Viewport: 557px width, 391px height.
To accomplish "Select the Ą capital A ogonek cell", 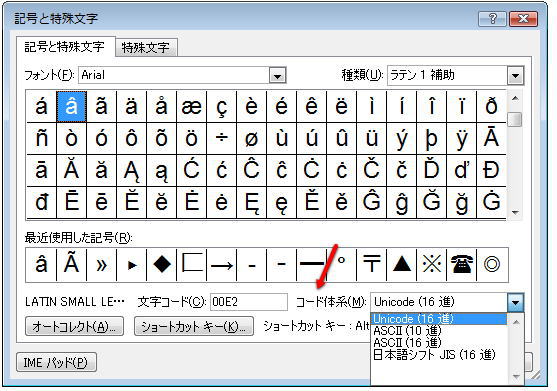I will [132, 170].
